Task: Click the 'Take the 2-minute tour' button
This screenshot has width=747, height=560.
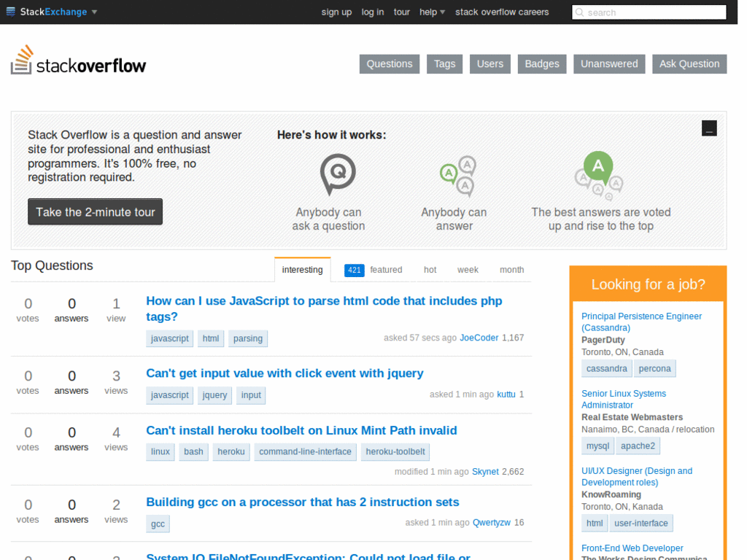Action: click(x=95, y=211)
